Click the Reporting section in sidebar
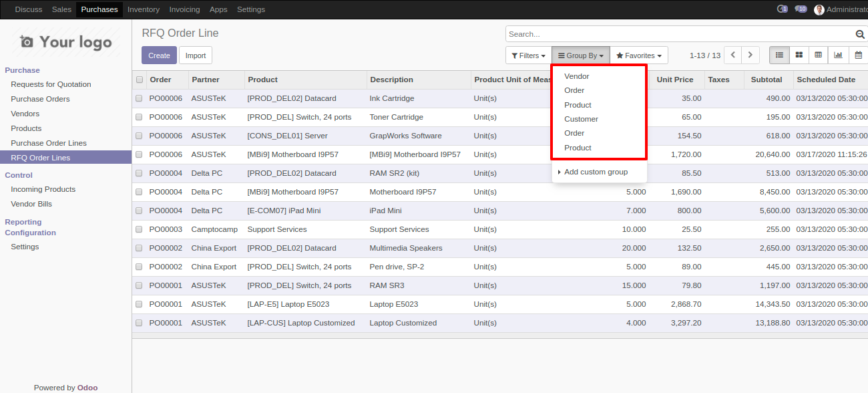The image size is (868, 393). 23,222
